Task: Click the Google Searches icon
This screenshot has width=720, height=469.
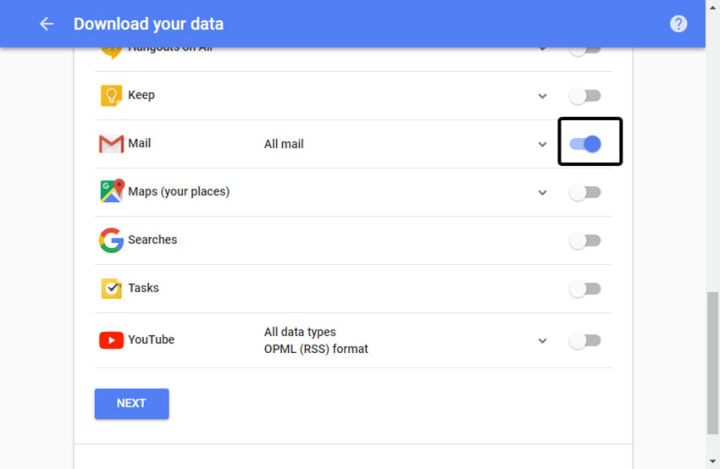Action: (111, 240)
